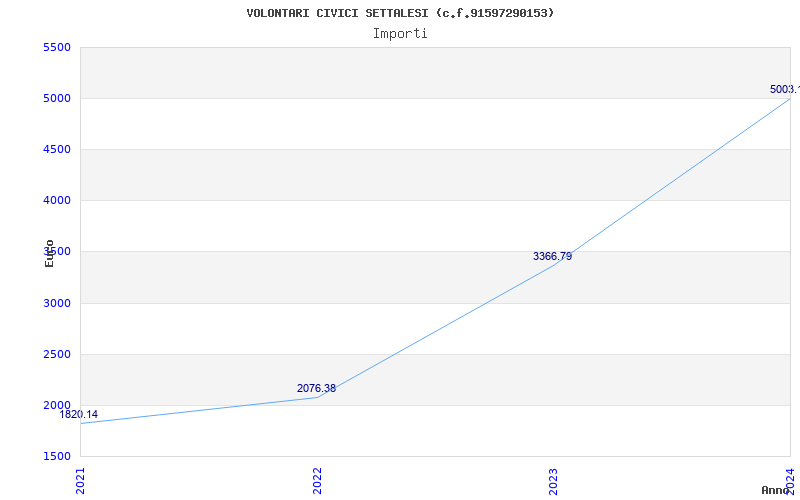The height and width of the screenshot is (500, 800).
Task: Click the Importi subtitle
Action: [x=400, y=33]
